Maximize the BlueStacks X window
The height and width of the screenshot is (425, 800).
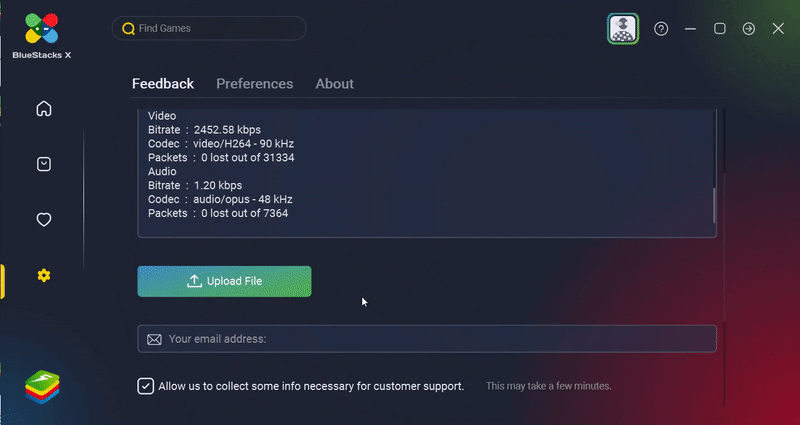[x=720, y=29]
